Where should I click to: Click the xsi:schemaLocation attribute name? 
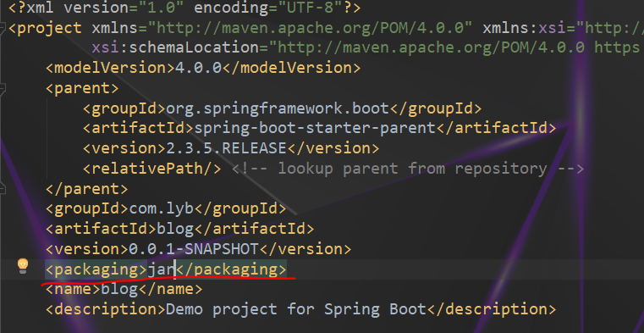(175, 47)
